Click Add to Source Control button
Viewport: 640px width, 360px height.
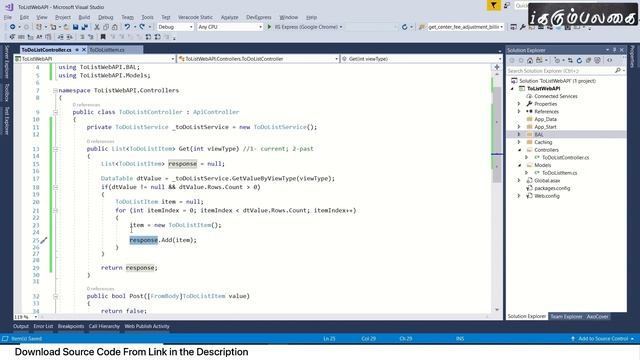click(603, 338)
